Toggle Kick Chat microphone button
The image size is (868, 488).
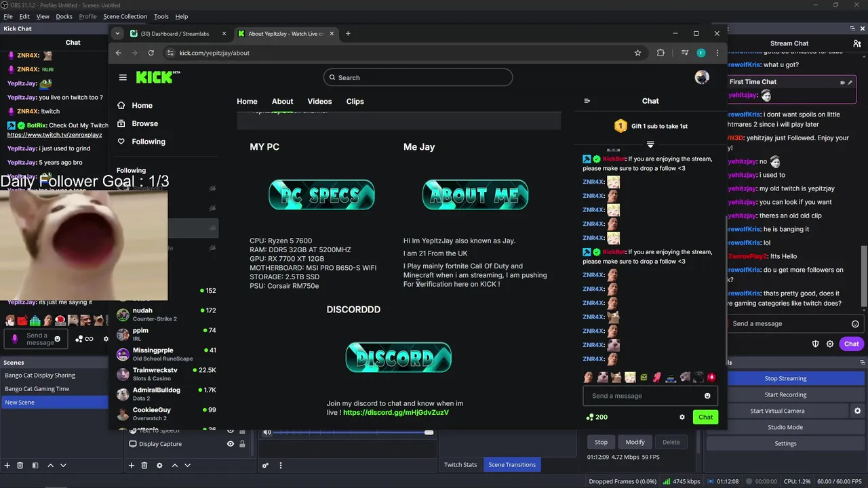15,339
